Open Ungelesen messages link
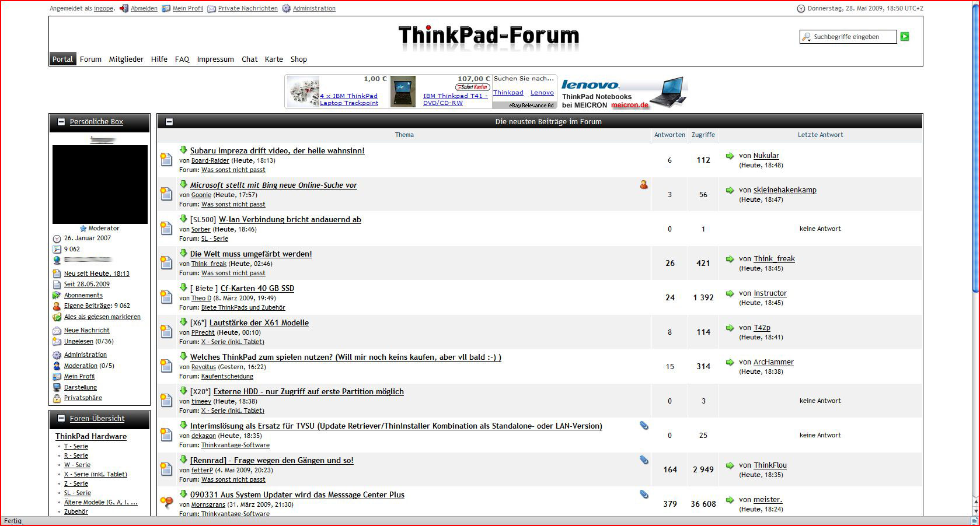Screen dimensions: 980x526 [79, 342]
